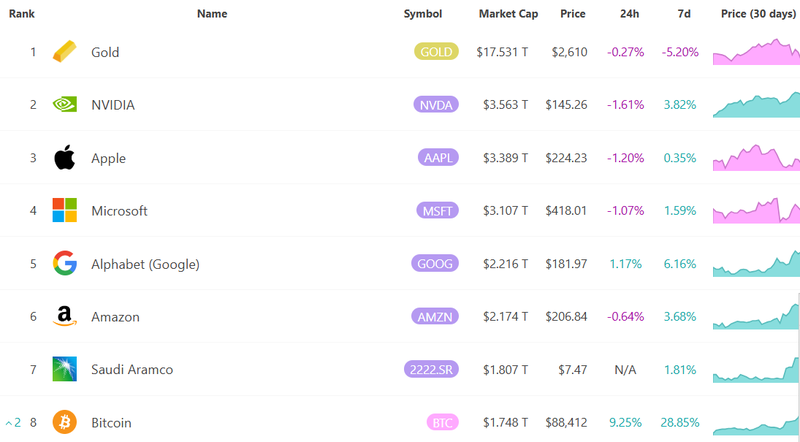Click the Gold bar icon
The height and width of the screenshot is (442, 800).
point(65,52)
